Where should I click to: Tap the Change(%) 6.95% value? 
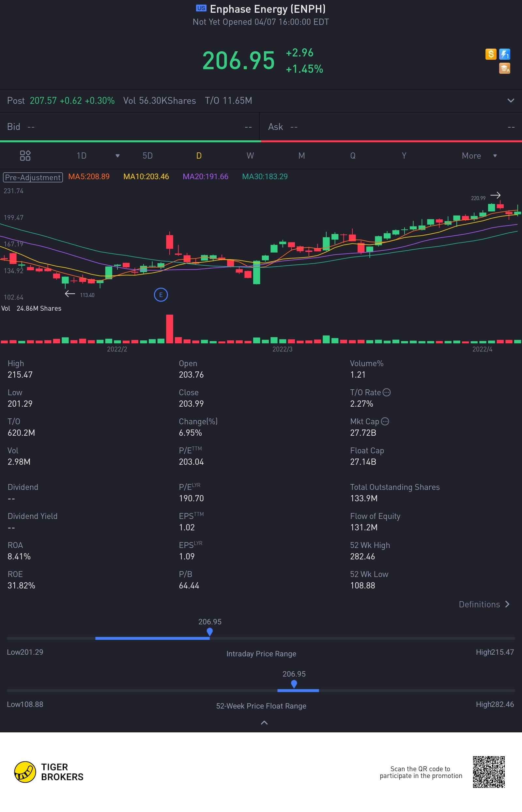click(x=190, y=432)
